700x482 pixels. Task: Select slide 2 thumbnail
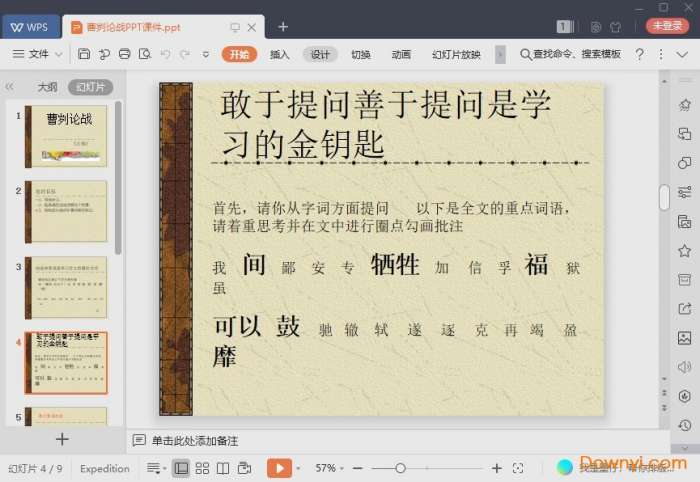[66, 212]
